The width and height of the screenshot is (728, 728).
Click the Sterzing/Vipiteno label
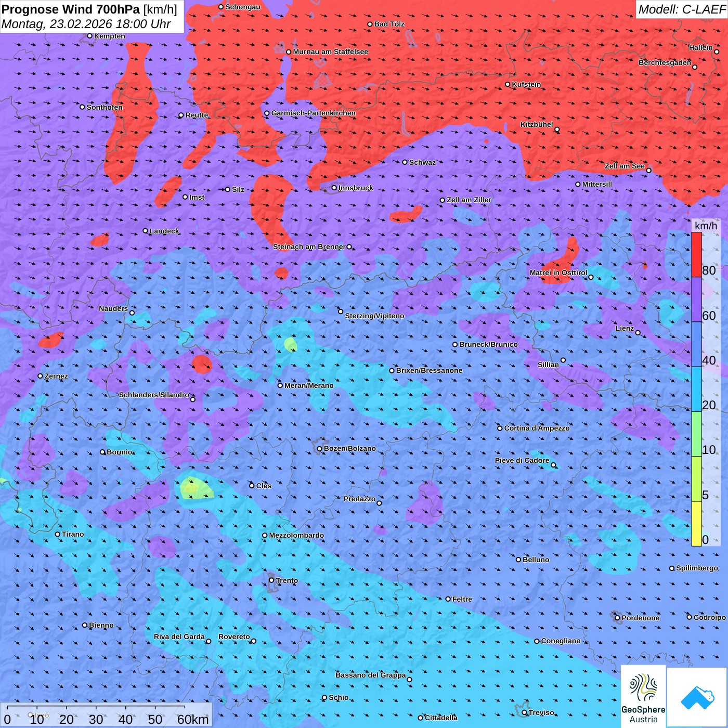click(374, 316)
